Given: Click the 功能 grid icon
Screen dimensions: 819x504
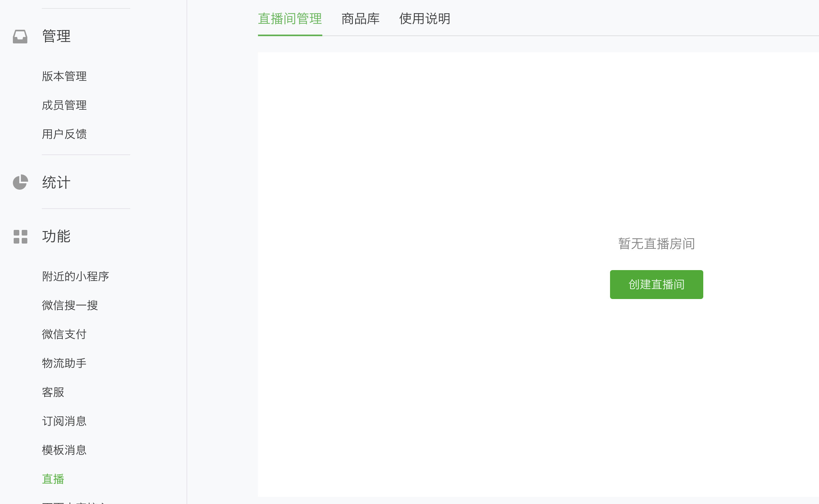Looking at the screenshot, I should (x=20, y=236).
